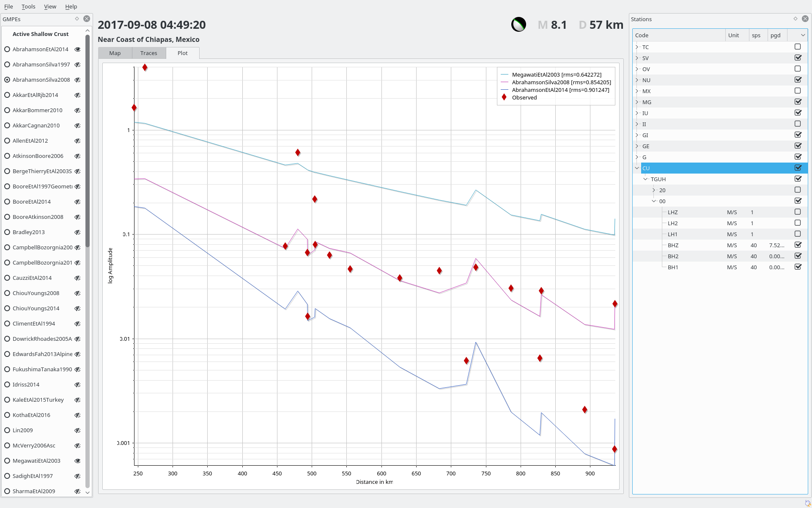The image size is (812, 508).
Task: Expand the TC network tree node
Action: [x=637, y=47]
